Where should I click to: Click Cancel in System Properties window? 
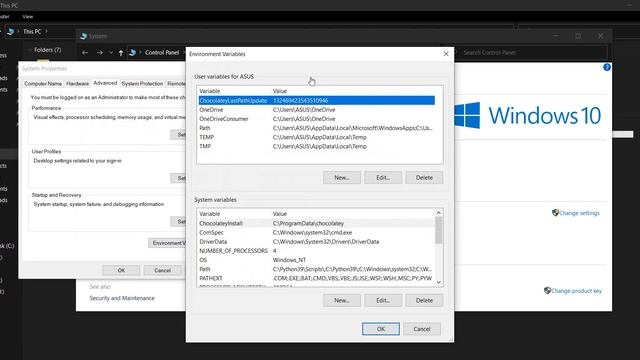click(162, 270)
